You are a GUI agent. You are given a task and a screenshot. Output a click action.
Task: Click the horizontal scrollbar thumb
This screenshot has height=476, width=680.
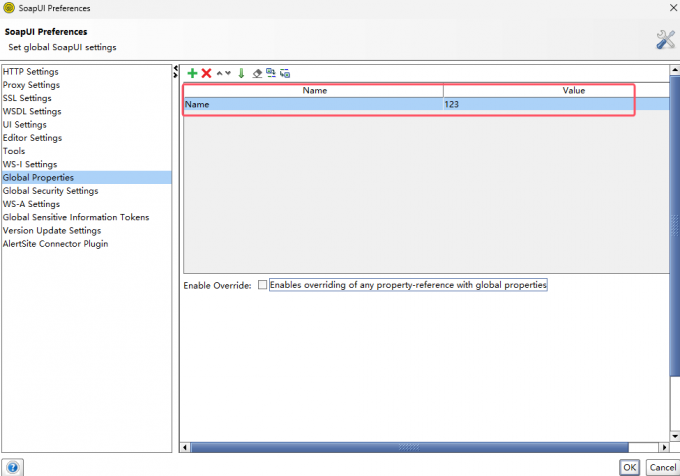coord(410,447)
